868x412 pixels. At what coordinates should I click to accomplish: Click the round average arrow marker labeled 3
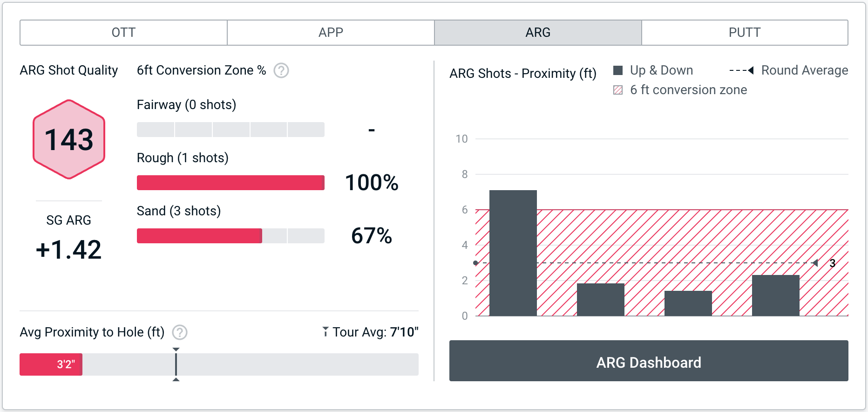[x=815, y=263]
